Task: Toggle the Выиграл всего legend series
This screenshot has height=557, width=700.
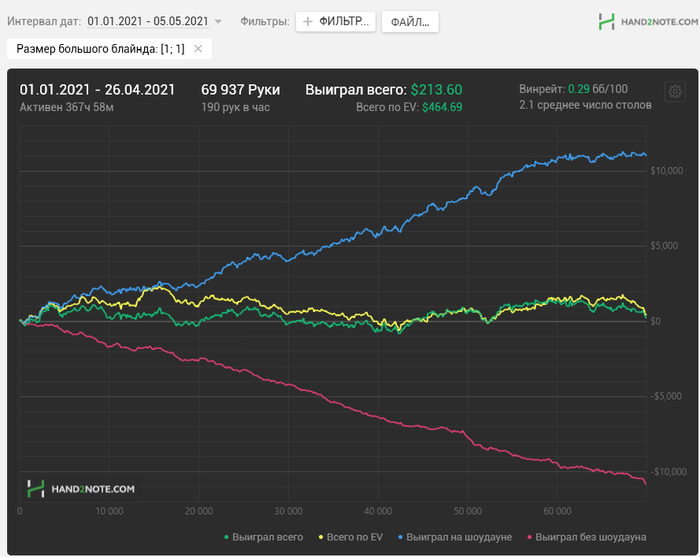Action: click(x=263, y=537)
